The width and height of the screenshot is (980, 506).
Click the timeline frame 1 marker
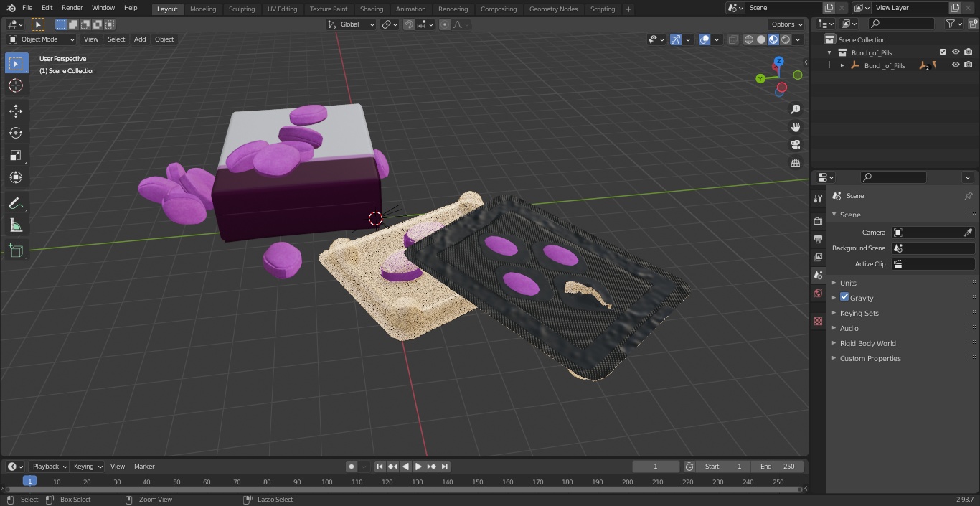click(x=29, y=482)
